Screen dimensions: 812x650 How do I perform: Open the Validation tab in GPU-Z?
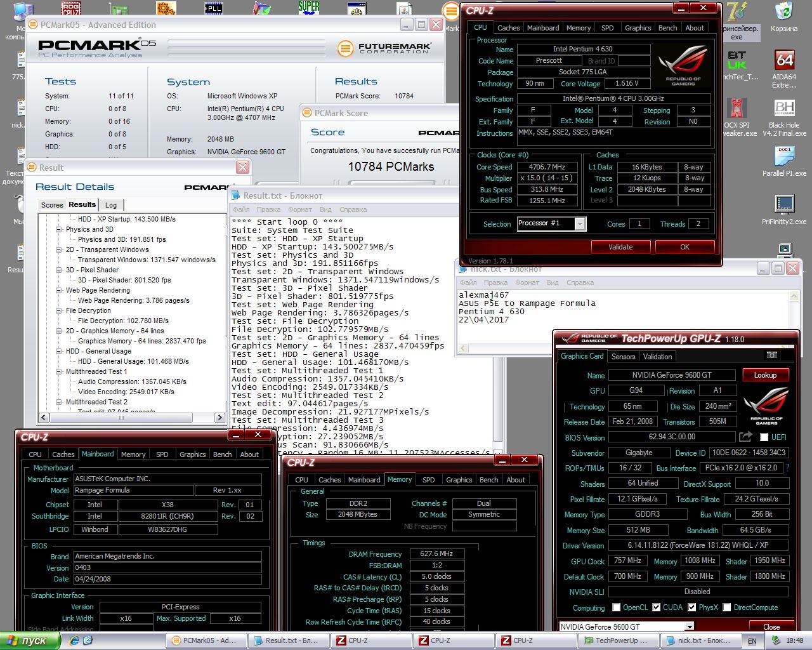coord(657,357)
